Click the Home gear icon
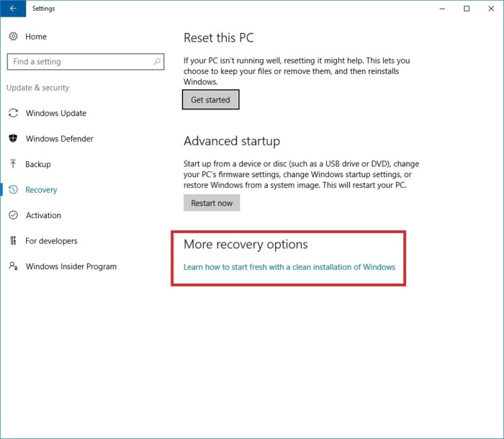 click(13, 36)
